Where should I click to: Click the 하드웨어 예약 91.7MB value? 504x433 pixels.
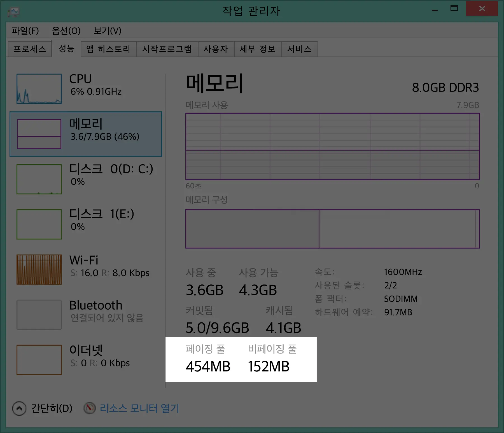[x=398, y=312]
